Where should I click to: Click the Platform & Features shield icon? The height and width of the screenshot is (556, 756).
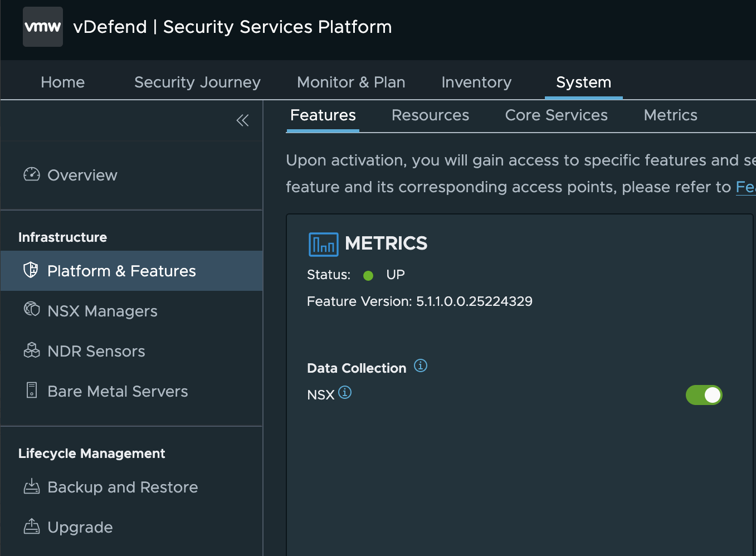(31, 270)
